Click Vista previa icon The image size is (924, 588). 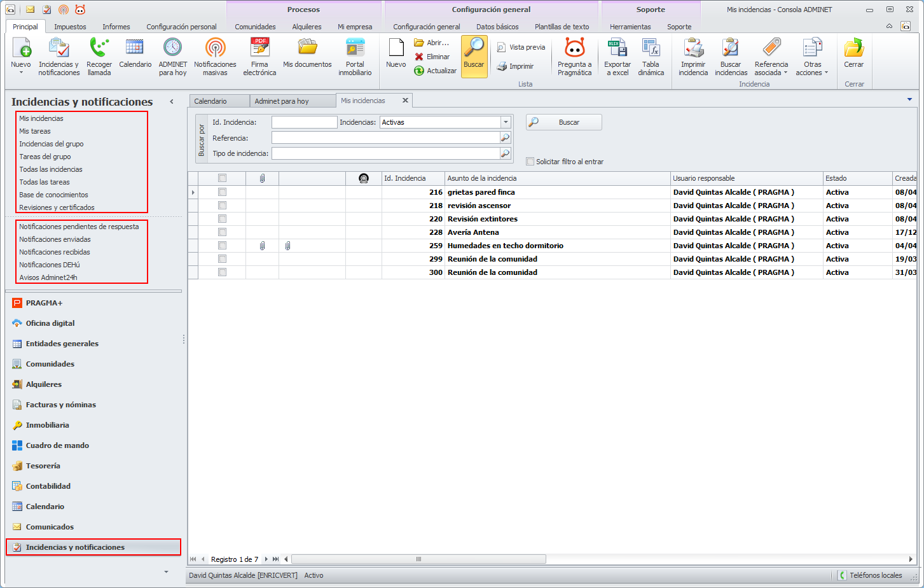[501, 47]
